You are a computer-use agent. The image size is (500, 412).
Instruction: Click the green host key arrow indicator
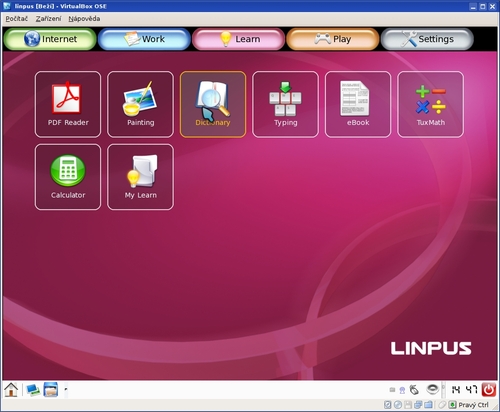(452, 405)
